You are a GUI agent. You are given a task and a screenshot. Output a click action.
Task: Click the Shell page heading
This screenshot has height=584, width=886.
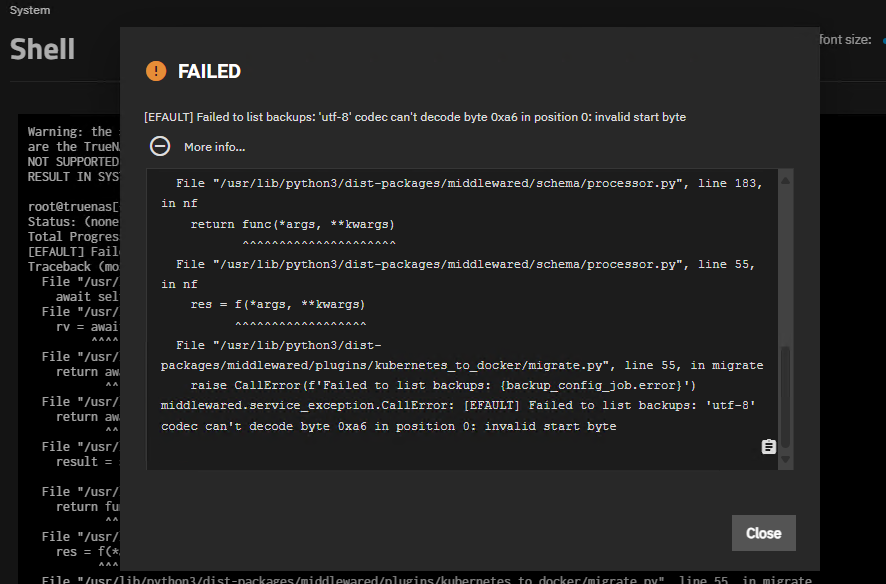[42, 48]
